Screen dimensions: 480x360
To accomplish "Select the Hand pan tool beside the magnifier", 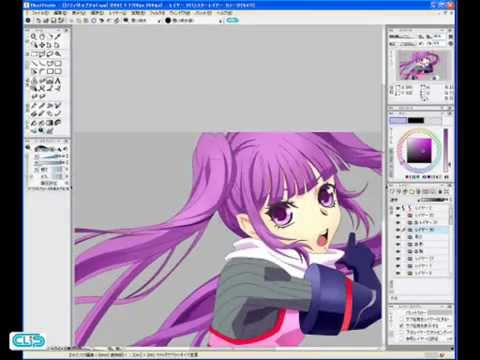I will [42, 37].
